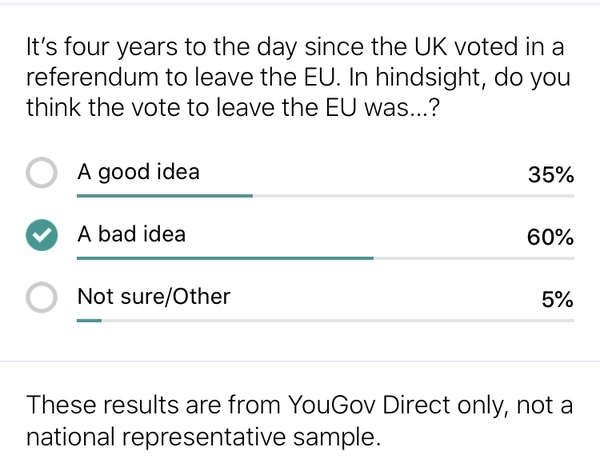Click the 35% result figure
The height and width of the screenshot is (467, 600).
click(x=550, y=175)
